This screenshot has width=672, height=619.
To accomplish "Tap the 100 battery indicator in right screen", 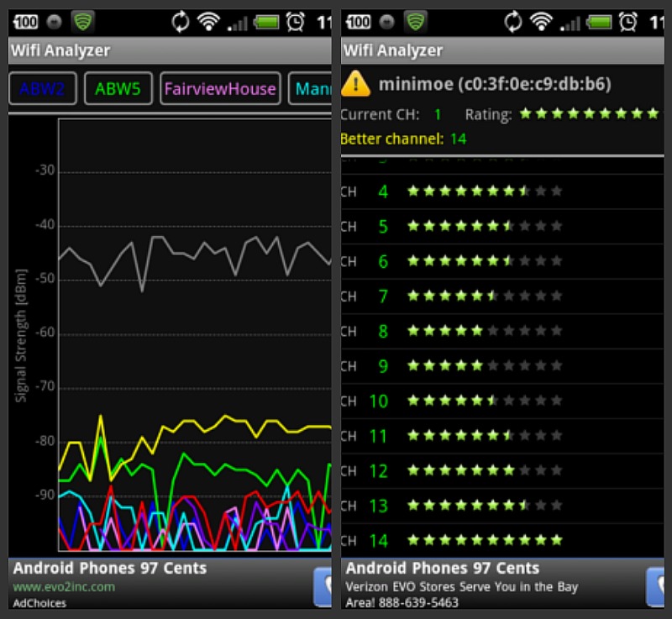I will click(359, 22).
